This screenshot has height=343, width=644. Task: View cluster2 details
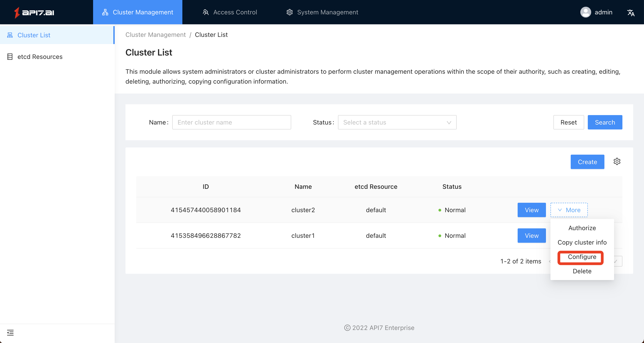[x=532, y=210]
